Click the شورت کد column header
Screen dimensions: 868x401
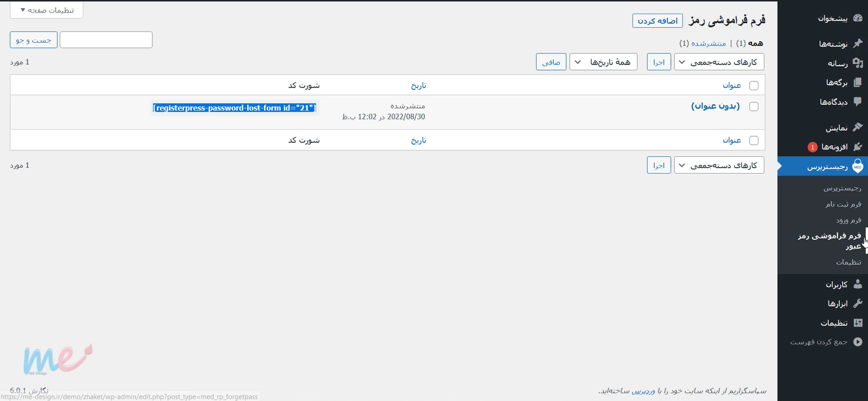(x=304, y=85)
